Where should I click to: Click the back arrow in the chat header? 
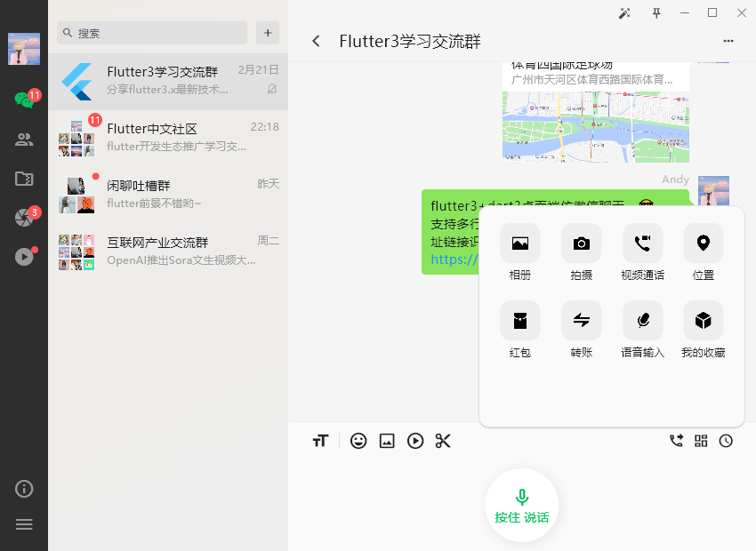pyautogui.click(x=317, y=42)
